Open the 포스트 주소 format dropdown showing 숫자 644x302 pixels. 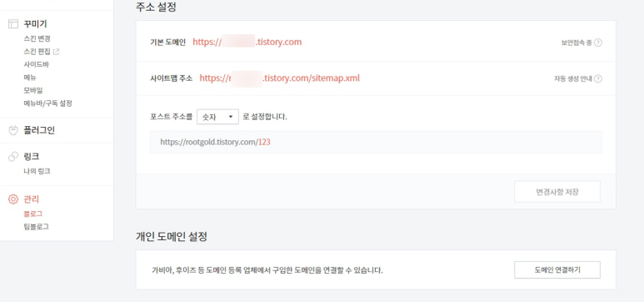coord(217,117)
